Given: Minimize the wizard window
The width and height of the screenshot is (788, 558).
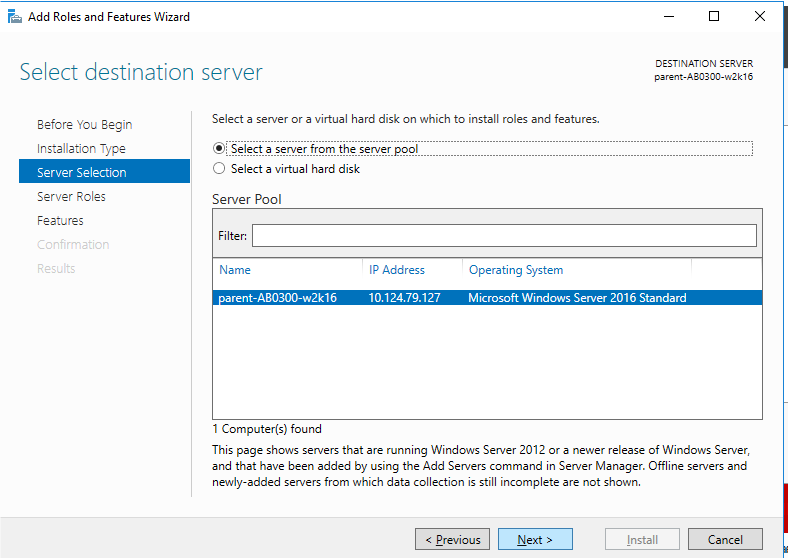Looking at the screenshot, I should pos(668,17).
